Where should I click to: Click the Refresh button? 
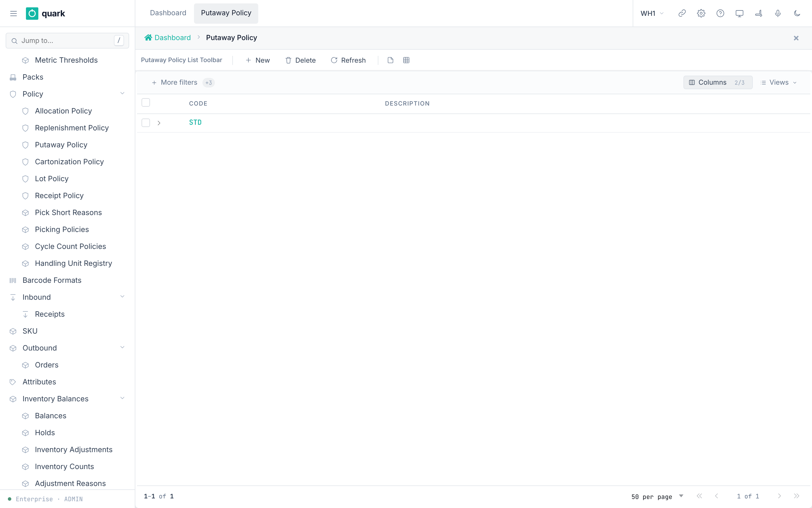point(348,60)
